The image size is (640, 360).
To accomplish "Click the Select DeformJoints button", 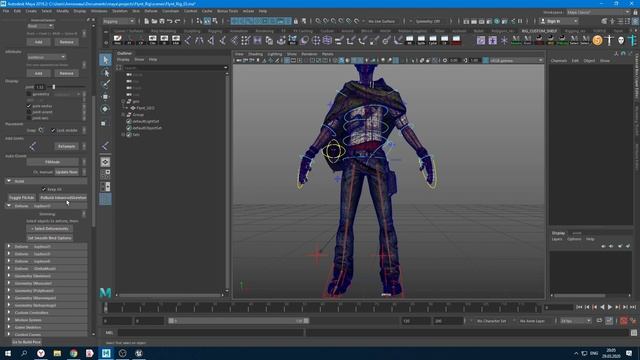I will point(50,229).
